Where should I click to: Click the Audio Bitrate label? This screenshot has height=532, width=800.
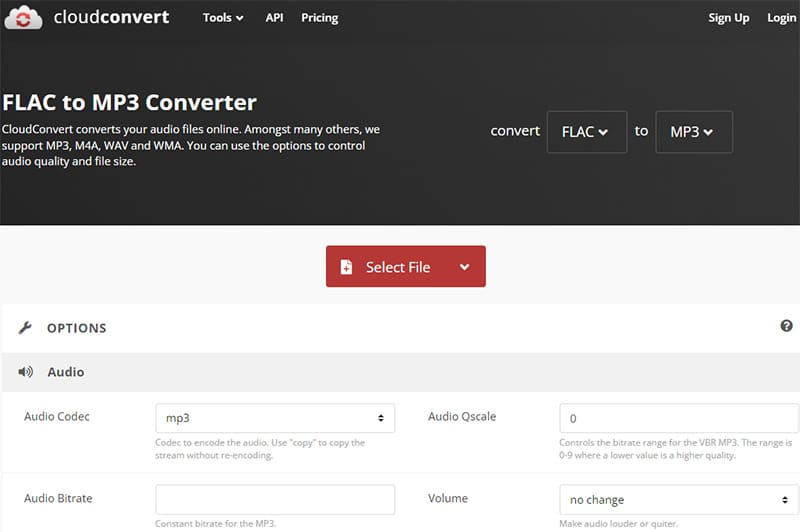click(x=58, y=498)
